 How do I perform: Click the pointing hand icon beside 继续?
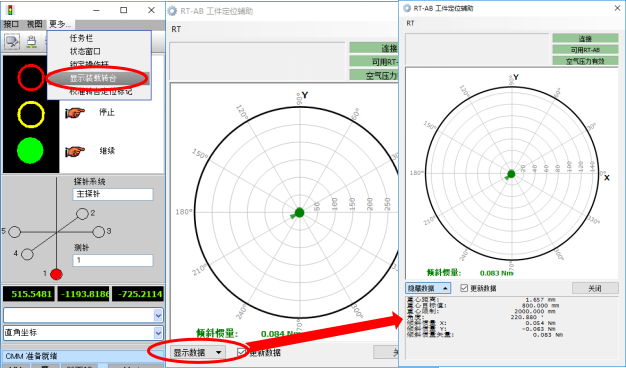[75, 151]
